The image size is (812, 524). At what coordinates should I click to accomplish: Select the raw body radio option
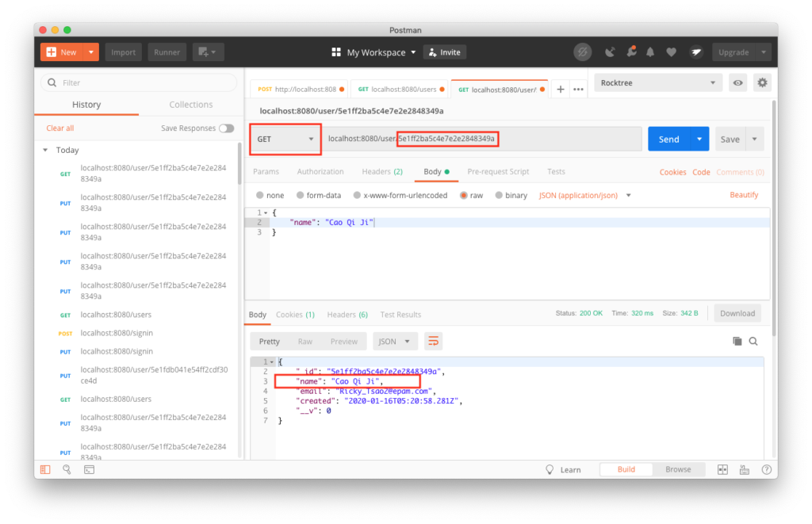click(463, 195)
